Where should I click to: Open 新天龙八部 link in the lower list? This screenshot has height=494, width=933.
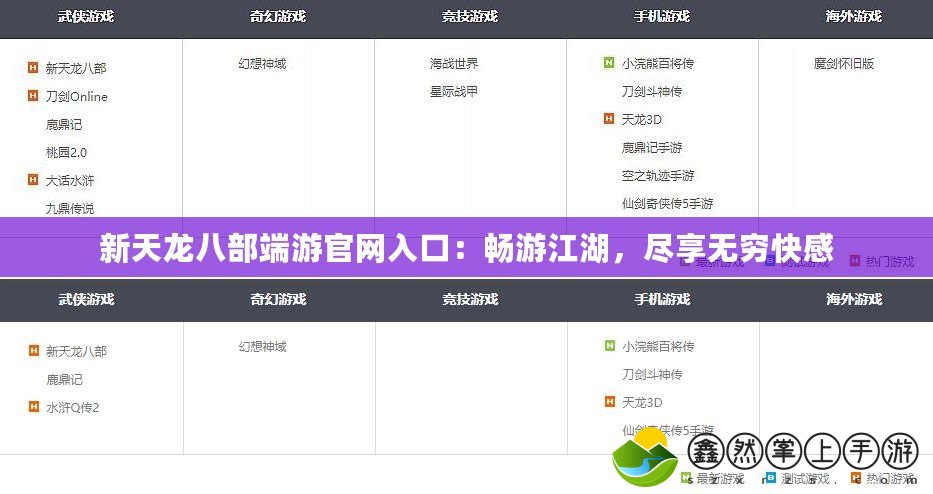click(77, 351)
